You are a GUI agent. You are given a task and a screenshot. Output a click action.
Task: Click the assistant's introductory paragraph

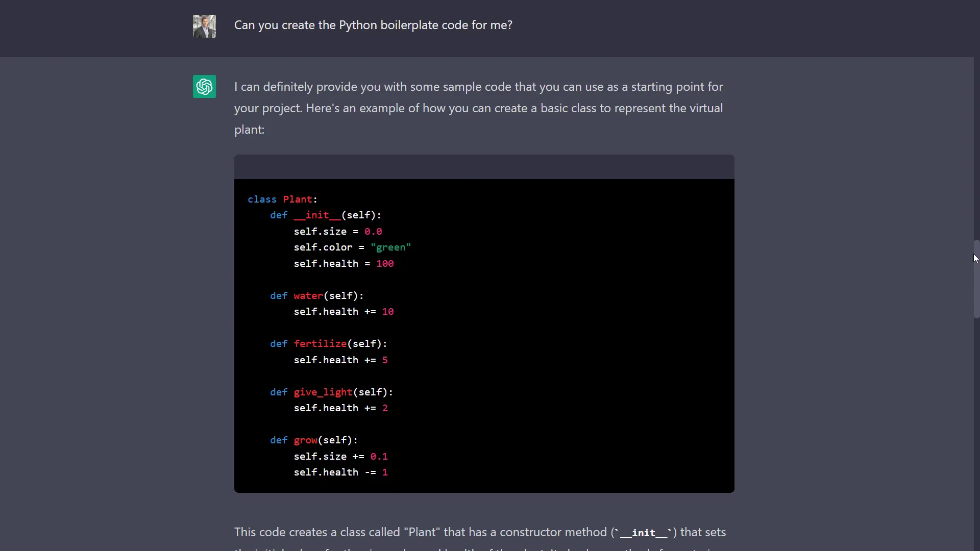[x=478, y=108]
